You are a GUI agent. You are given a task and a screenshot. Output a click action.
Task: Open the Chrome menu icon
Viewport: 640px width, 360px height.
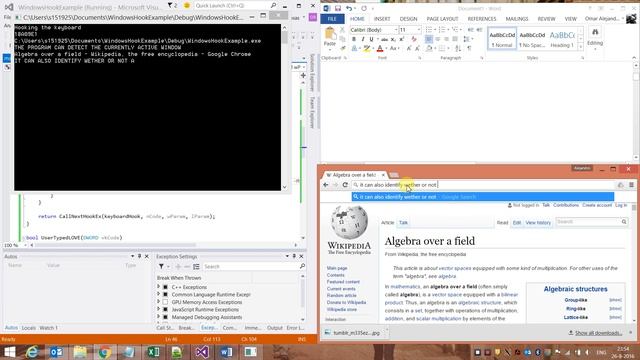[631, 185]
